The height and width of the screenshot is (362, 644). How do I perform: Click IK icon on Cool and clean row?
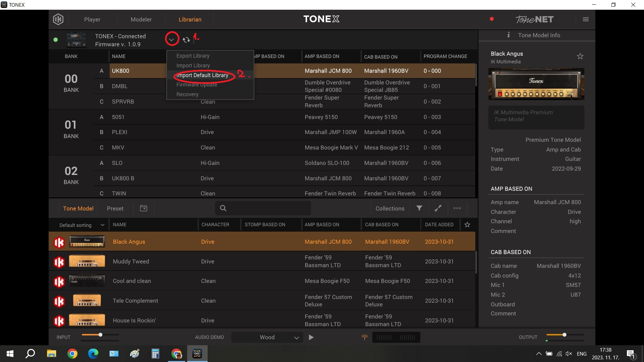[59, 282]
